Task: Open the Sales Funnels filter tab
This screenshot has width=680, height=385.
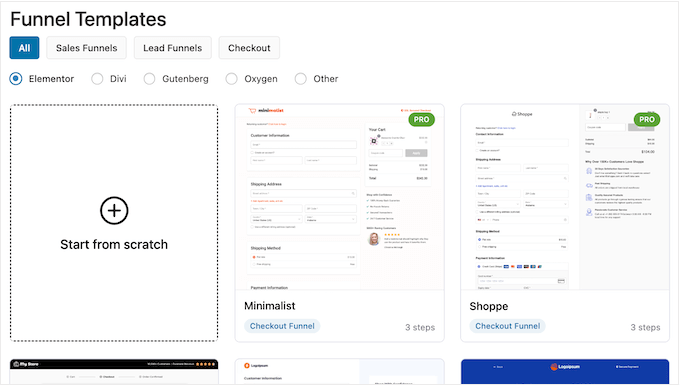Action: click(86, 48)
